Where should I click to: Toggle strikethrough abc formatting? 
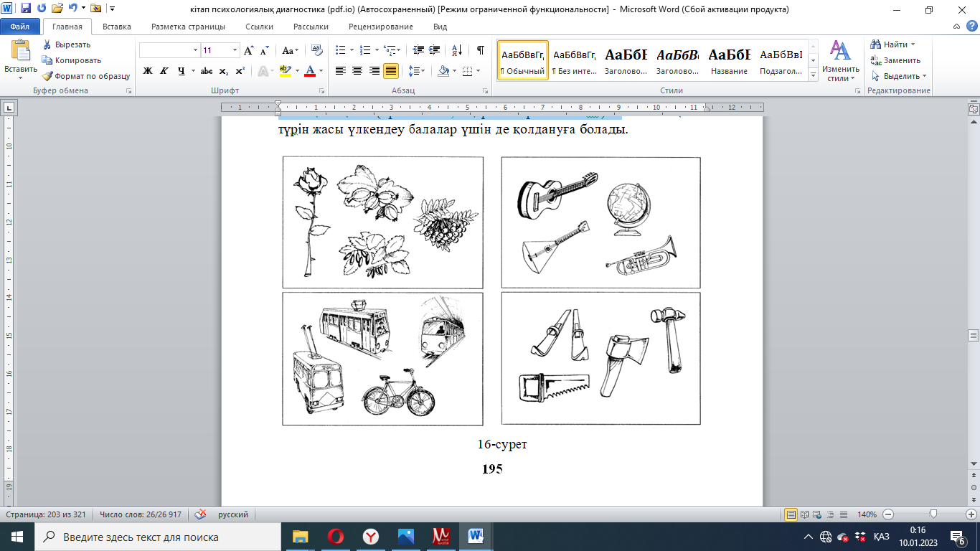click(207, 70)
